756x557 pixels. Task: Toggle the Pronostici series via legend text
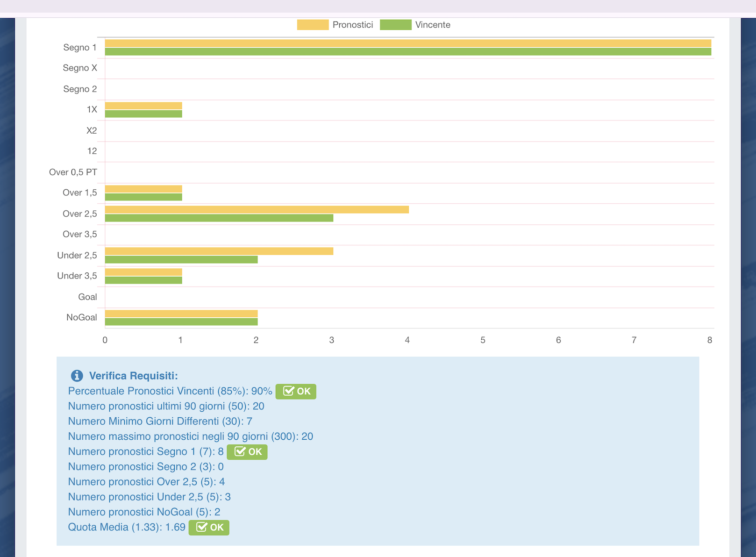[x=353, y=25]
